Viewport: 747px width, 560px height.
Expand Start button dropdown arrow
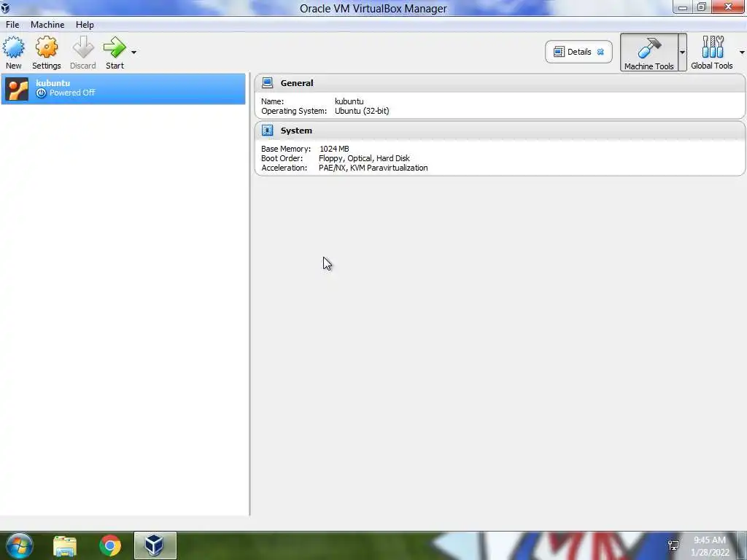pyautogui.click(x=134, y=52)
